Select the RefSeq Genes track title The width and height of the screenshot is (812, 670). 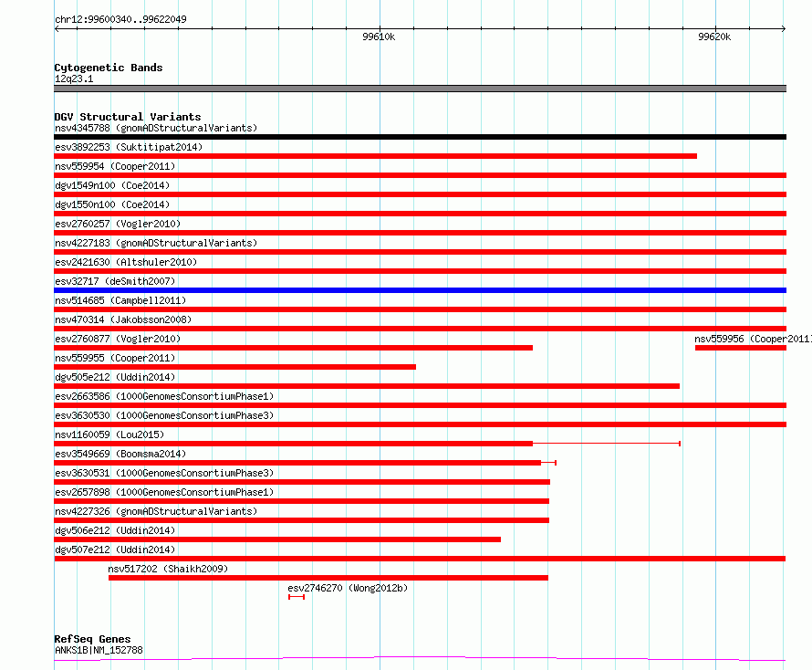(x=92, y=639)
